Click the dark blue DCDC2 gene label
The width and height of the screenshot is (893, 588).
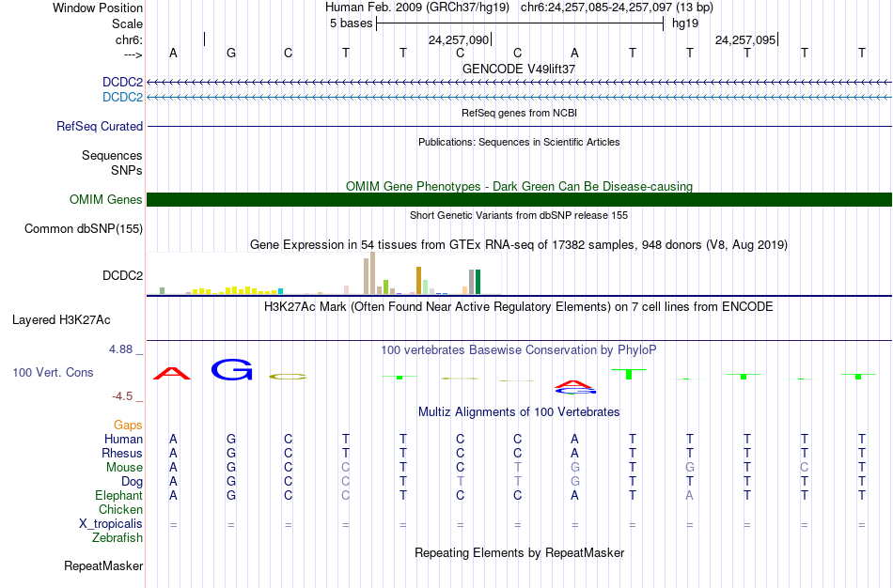(x=122, y=82)
